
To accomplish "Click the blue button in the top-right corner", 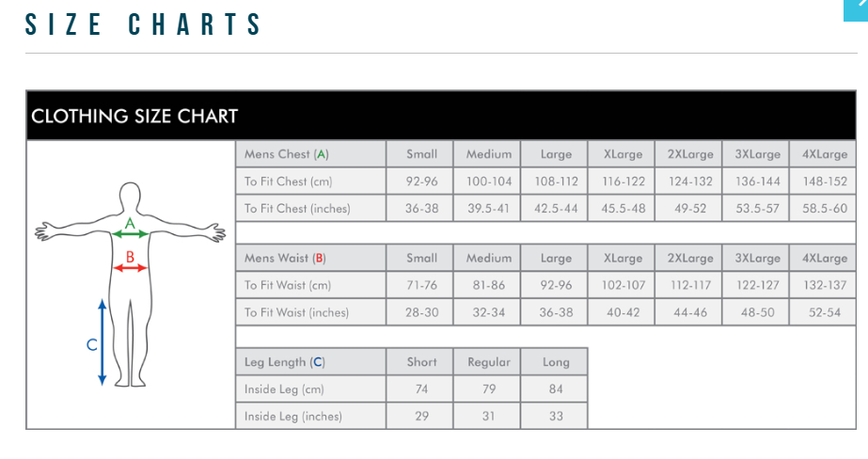I will [857, 8].
